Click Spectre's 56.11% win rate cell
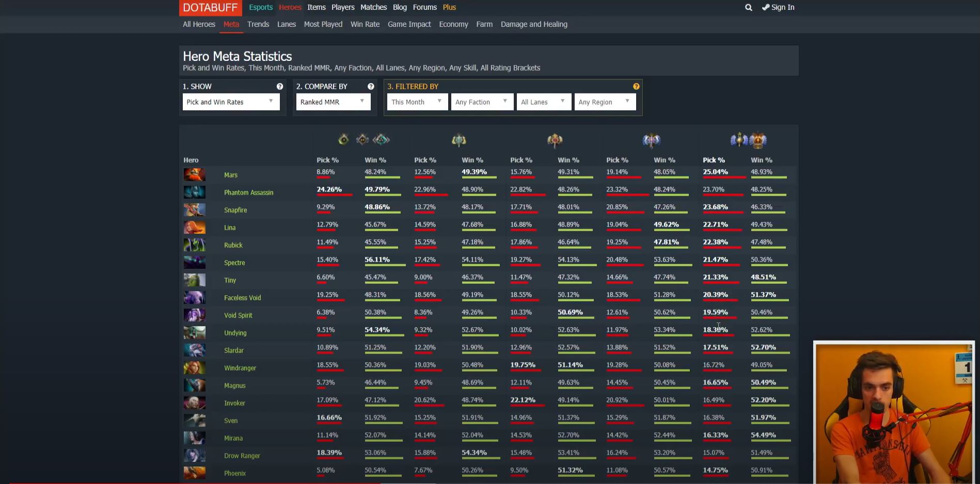This screenshot has height=484, width=980. pos(377,260)
